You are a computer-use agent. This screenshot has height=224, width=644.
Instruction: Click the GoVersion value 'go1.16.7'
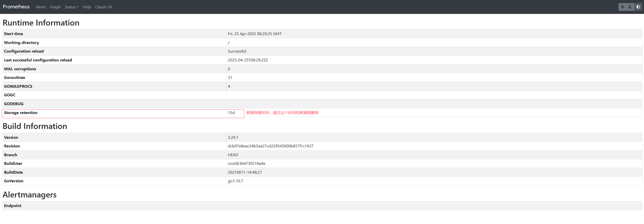[235, 181]
